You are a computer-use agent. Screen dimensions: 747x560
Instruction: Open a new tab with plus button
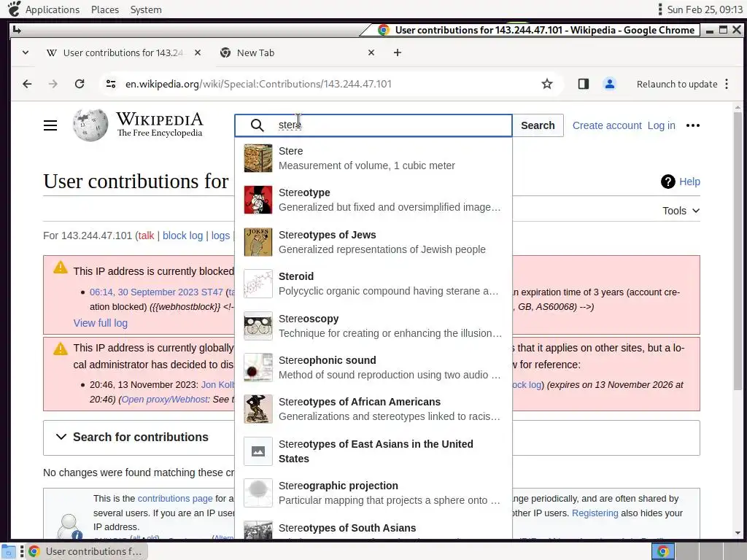tap(398, 52)
